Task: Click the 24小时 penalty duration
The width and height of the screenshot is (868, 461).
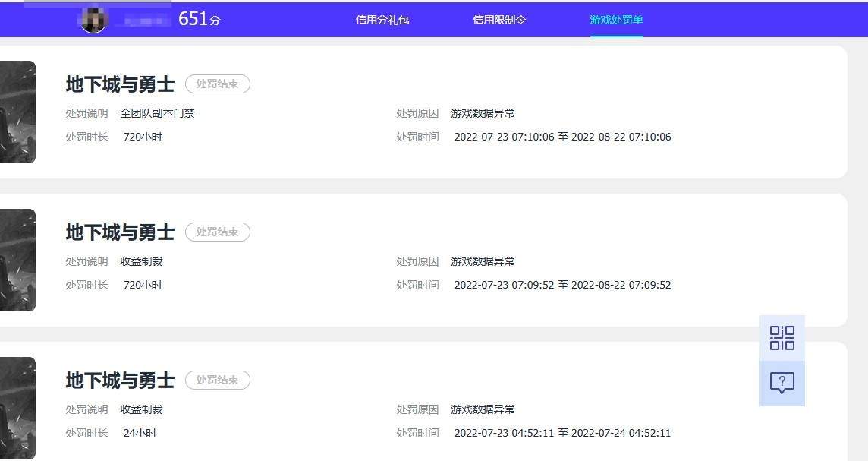Action: coord(140,434)
